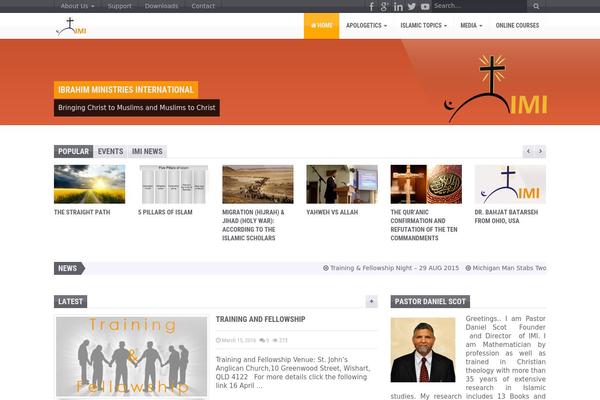Click Pastor Daniel Scot's photo
The height and width of the screenshot is (400, 600).
[423, 350]
